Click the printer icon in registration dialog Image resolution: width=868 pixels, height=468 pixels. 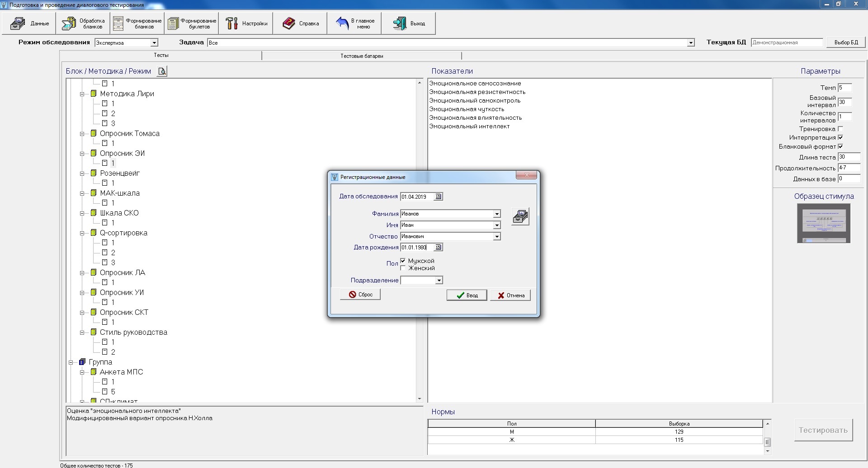click(x=520, y=217)
